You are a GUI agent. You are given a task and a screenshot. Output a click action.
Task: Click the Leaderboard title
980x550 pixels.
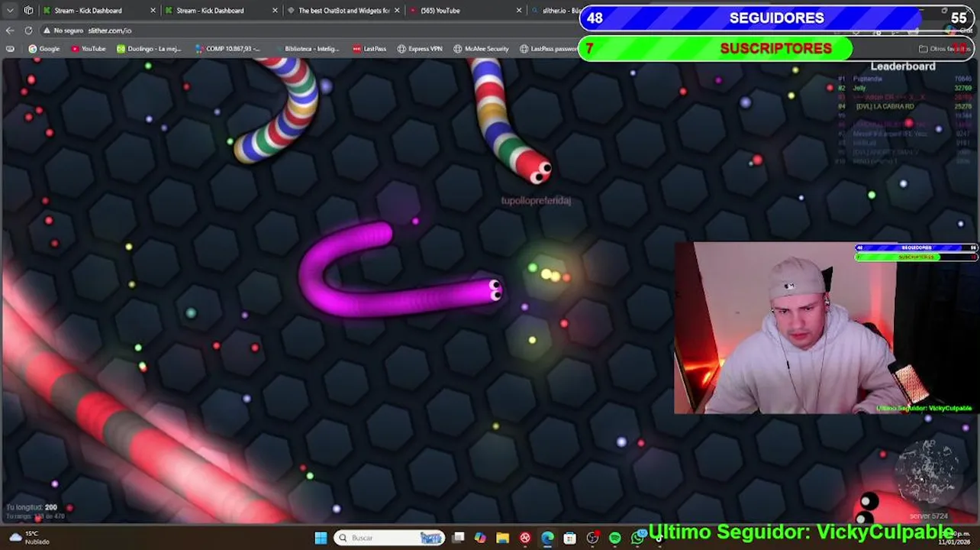click(x=903, y=66)
